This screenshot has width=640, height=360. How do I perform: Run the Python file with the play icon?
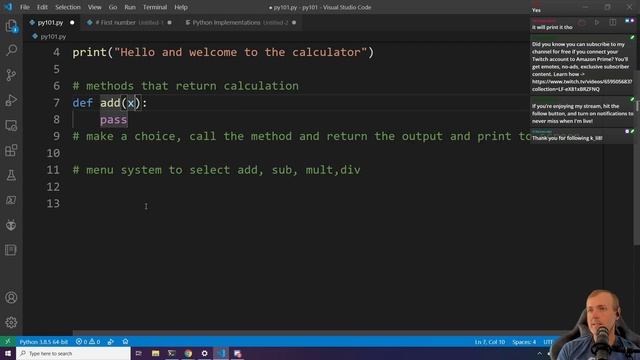tap(597, 22)
